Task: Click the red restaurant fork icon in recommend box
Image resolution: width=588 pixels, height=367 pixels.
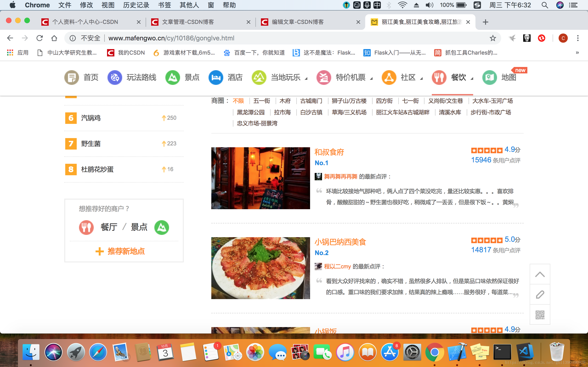Action: pos(86,228)
